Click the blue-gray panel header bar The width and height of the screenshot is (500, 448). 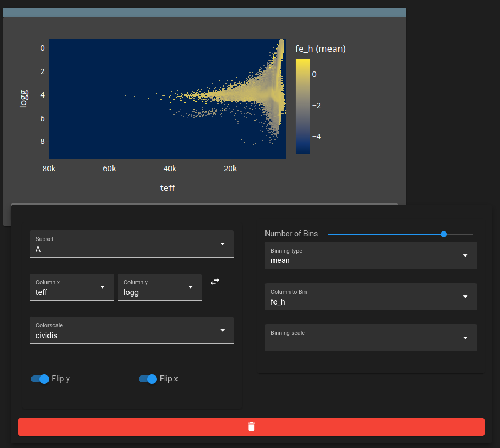coord(204,12)
